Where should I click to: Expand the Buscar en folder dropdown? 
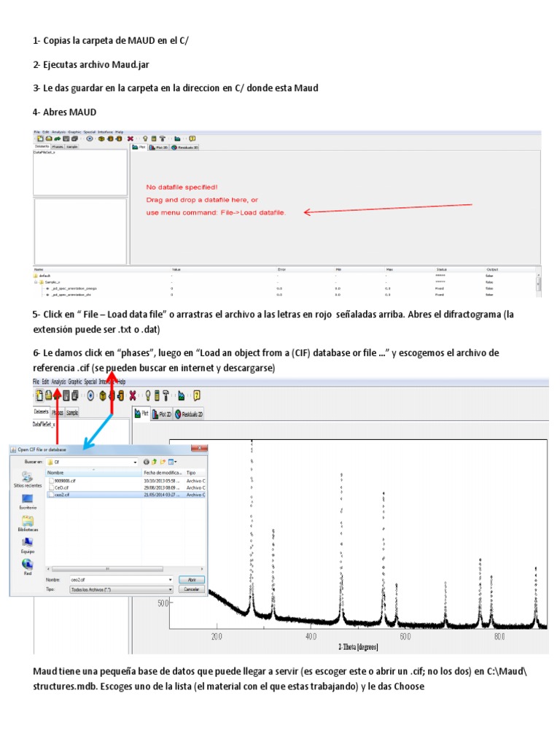[135, 462]
